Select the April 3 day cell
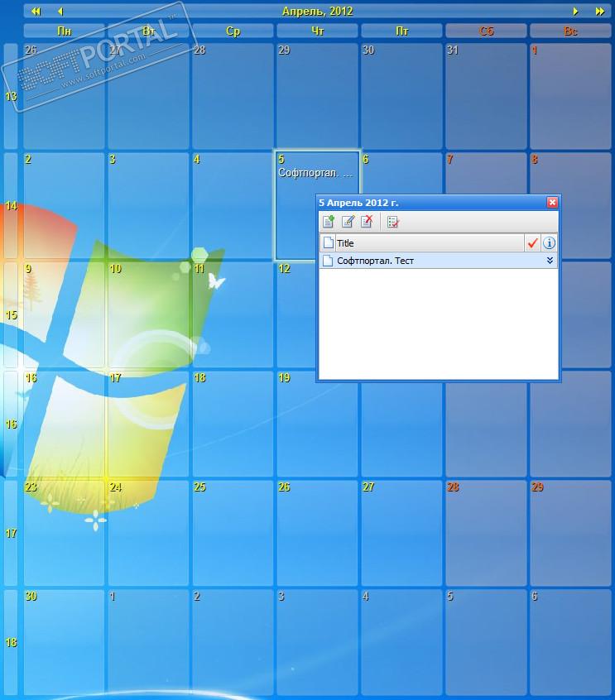Screen dimensions: 615x700 pos(148,205)
